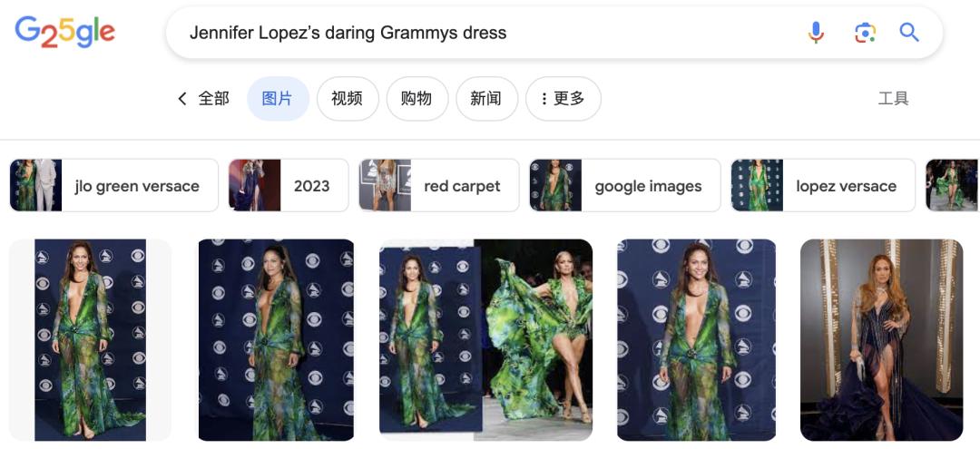The height and width of the screenshot is (449, 980).
Task: Click the Google anniversary logo
Action: pos(65,34)
